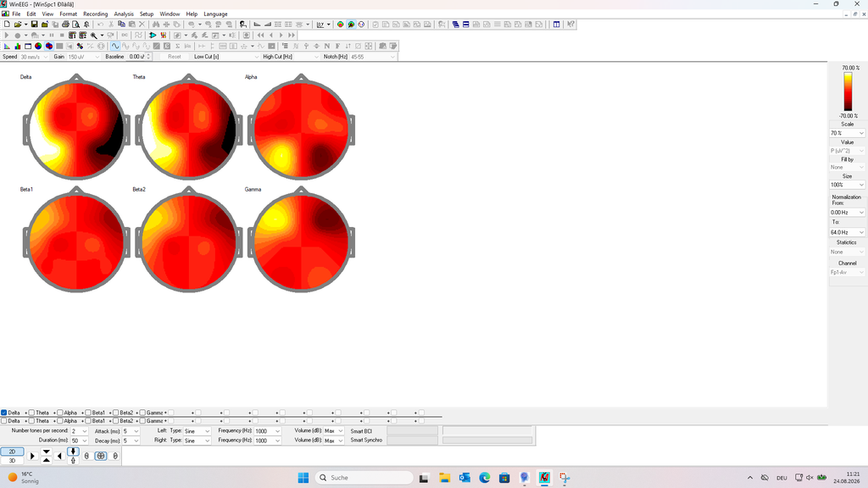Image resolution: width=868 pixels, height=488 pixels.
Task: Click the color scale gradient bar
Action: tap(848, 91)
